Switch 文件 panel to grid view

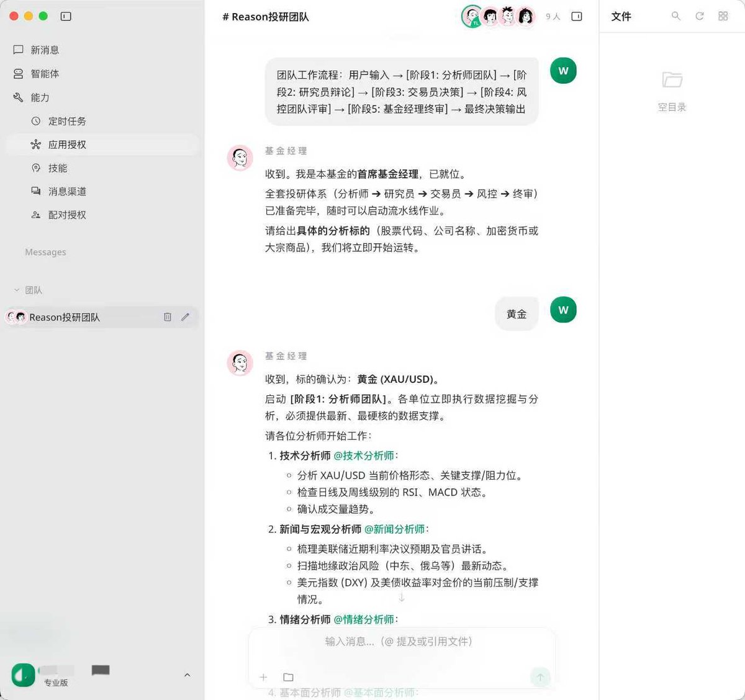click(x=723, y=16)
